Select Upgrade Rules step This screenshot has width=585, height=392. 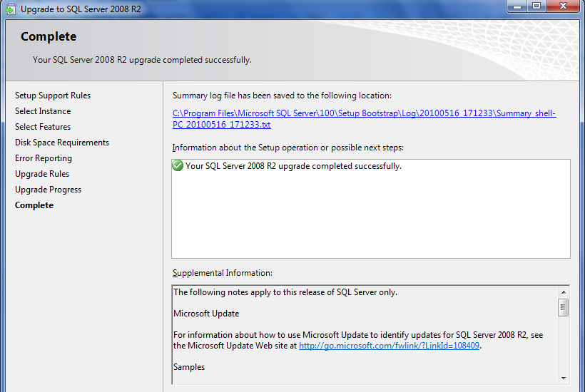point(42,174)
